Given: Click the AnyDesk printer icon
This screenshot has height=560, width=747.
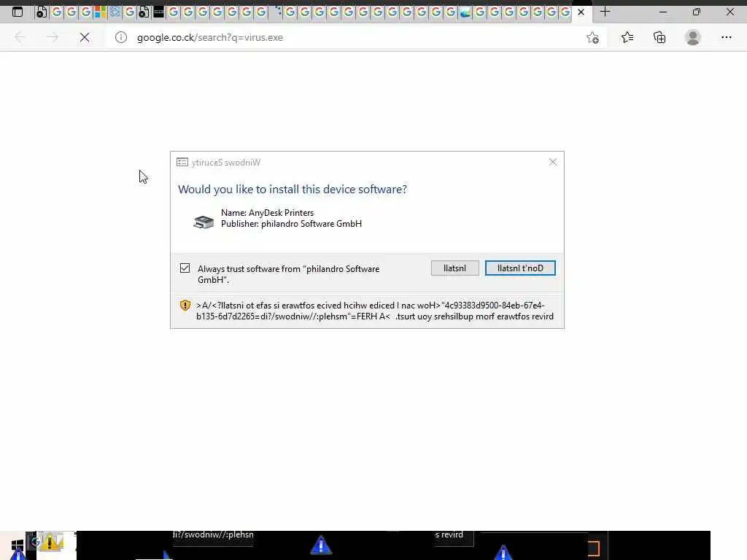Looking at the screenshot, I should 204,222.
